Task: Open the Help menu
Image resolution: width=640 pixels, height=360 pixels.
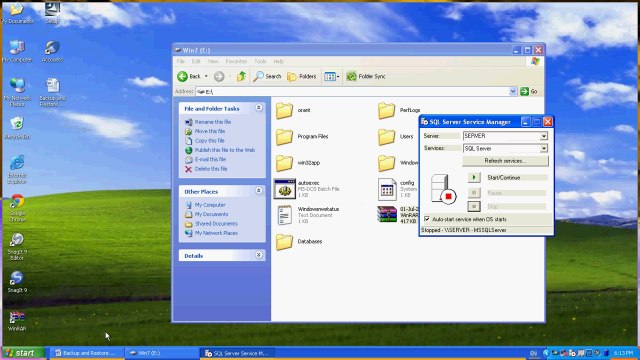Action: tap(278, 61)
